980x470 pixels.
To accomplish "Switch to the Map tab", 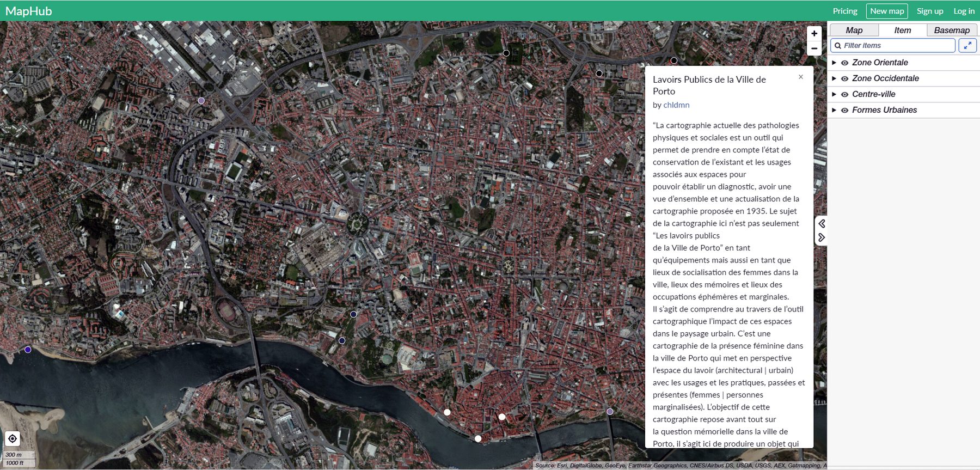I will point(854,30).
